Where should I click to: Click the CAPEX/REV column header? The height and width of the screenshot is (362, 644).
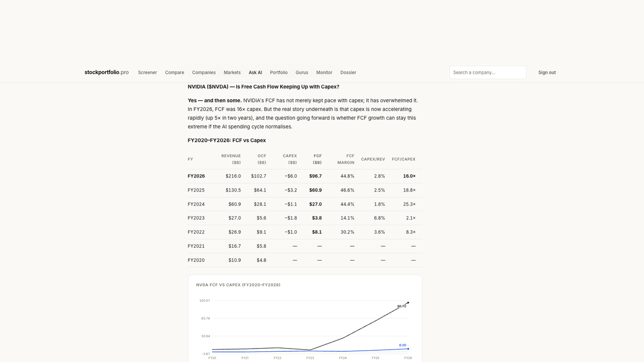pos(373,159)
